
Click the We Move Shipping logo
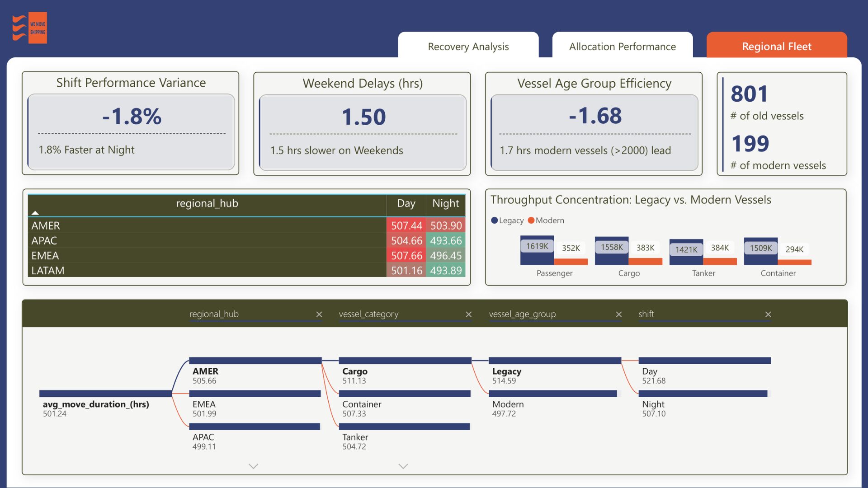pyautogui.click(x=30, y=28)
